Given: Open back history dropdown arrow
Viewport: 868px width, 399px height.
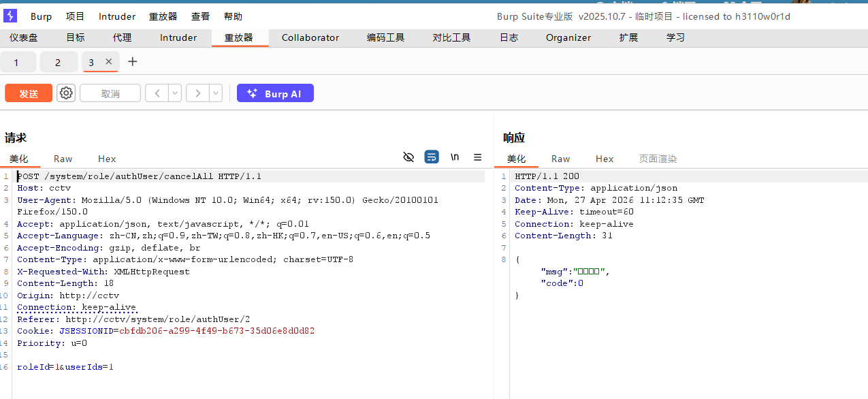Looking at the screenshot, I should coord(175,93).
